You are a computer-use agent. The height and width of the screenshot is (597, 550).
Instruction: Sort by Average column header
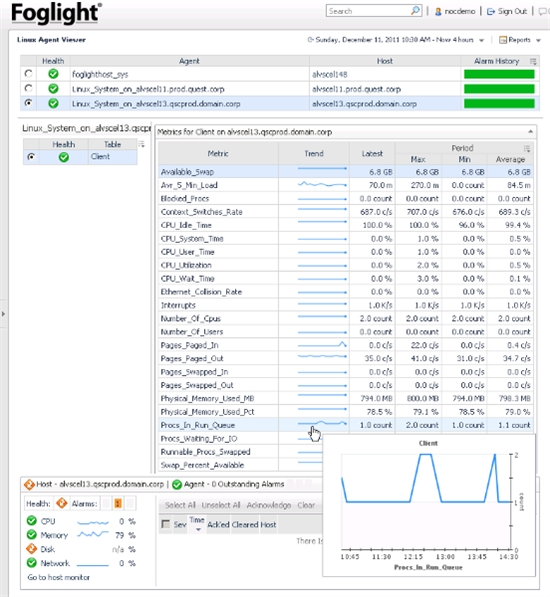(x=510, y=160)
